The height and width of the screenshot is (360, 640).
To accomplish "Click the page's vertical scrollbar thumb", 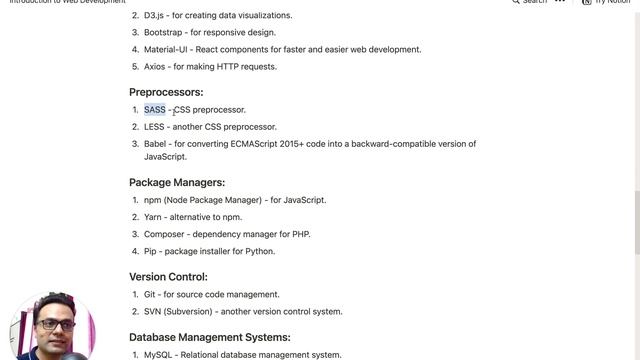I will [637, 222].
